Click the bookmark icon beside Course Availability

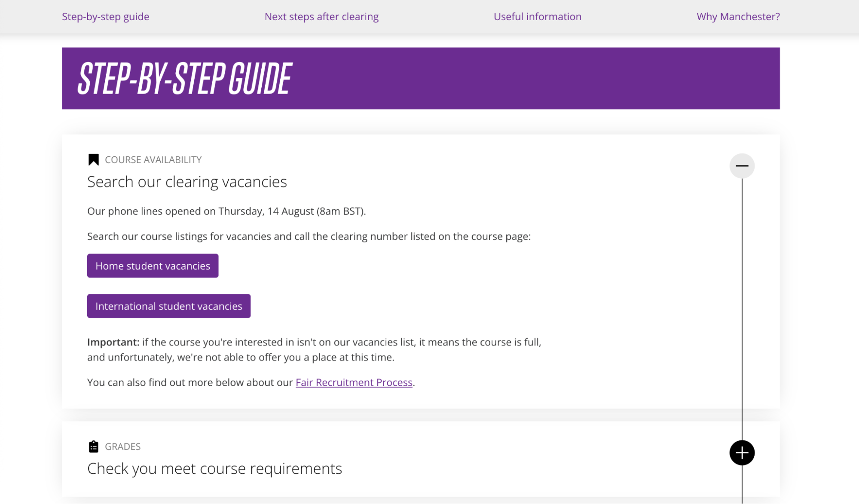pyautogui.click(x=93, y=159)
